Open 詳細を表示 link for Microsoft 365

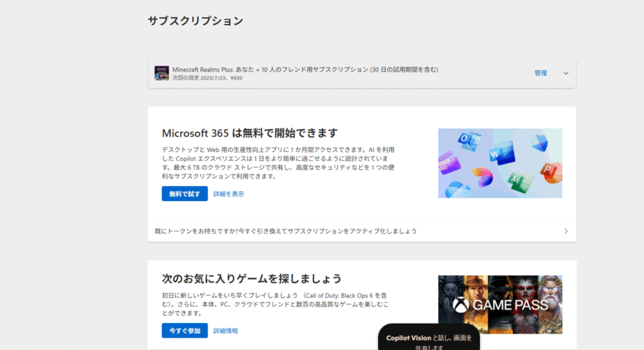coord(229,194)
